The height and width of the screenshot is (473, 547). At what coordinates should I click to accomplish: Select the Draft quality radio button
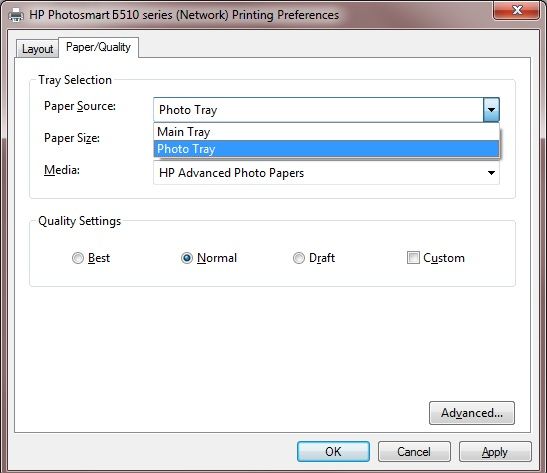pyautogui.click(x=299, y=258)
